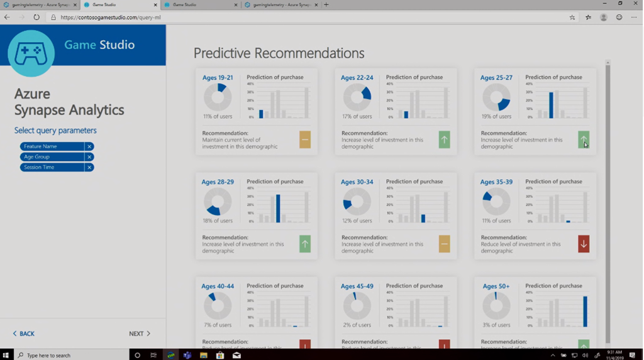The width and height of the screenshot is (644, 360).
Task: Click the yellow maintain icon on Ages 30-34
Action: tap(444, 244)
